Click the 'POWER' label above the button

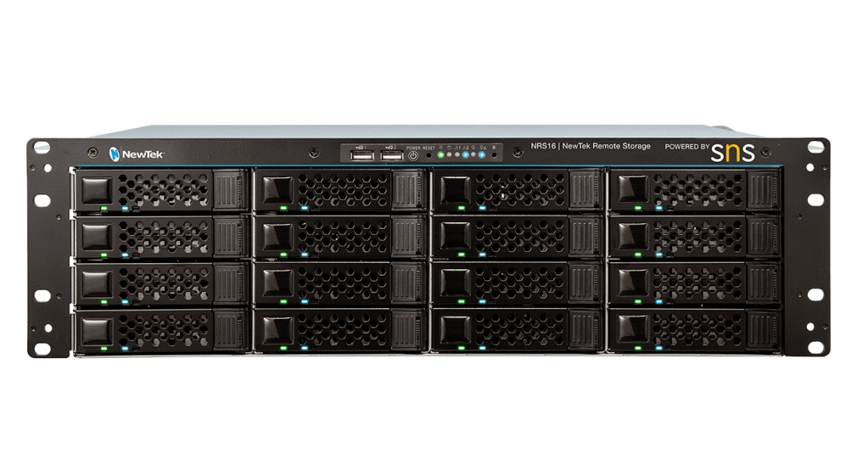[413, 148]
